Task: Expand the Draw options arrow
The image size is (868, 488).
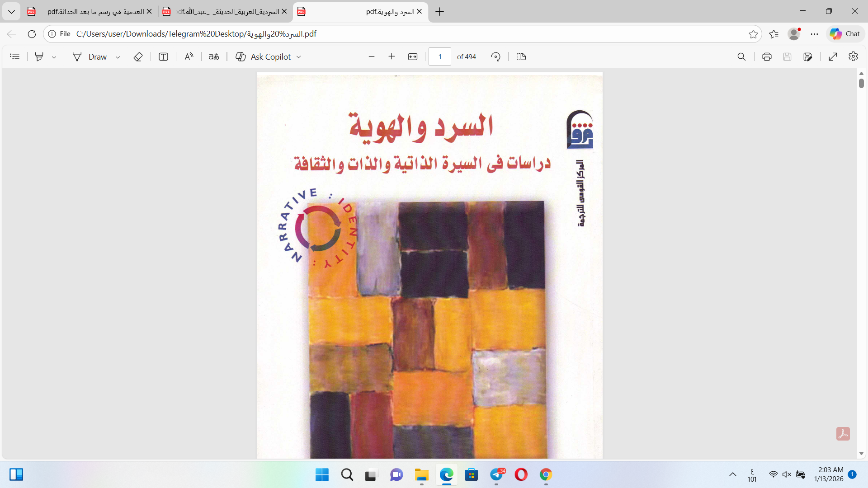Action: pos(118,57)
